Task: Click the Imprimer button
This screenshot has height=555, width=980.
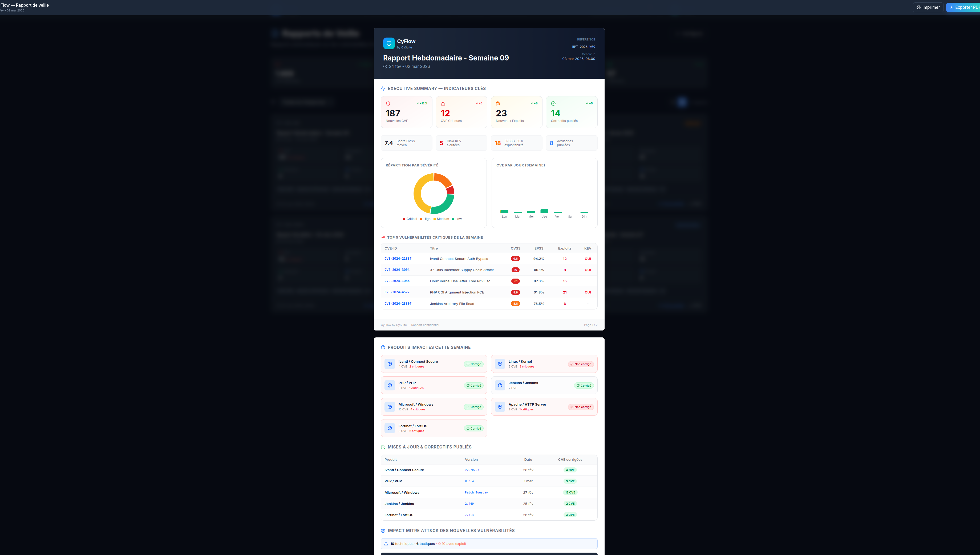Action: pyautogui.click(x=928, y=7)
